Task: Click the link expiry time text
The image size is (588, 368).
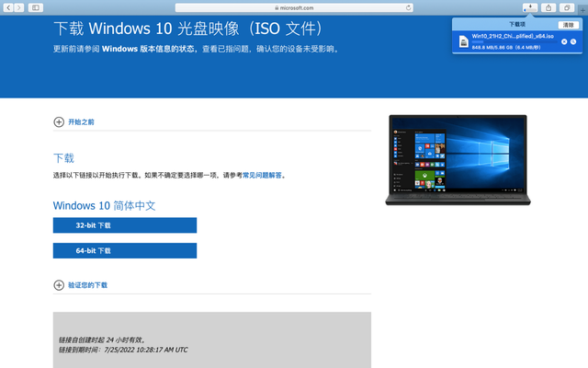Action: pyautogui.click(x=123, y=350)
